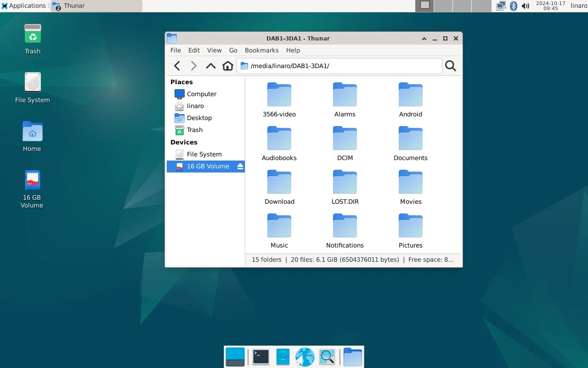Open the File menu

175,50
